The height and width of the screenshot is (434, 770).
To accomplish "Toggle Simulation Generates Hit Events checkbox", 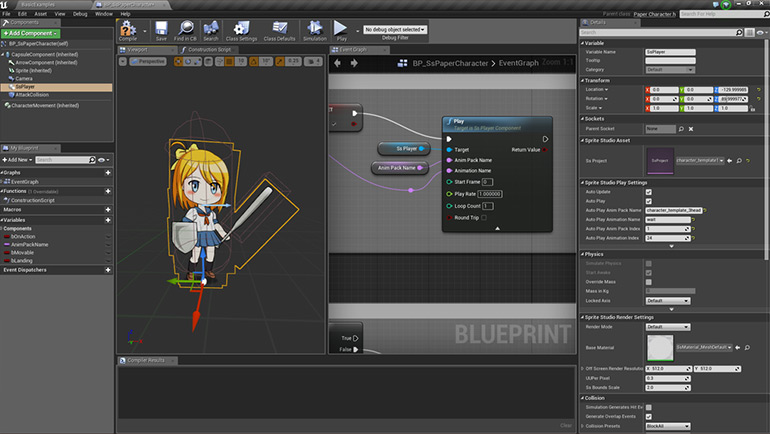I will (649, 407).
